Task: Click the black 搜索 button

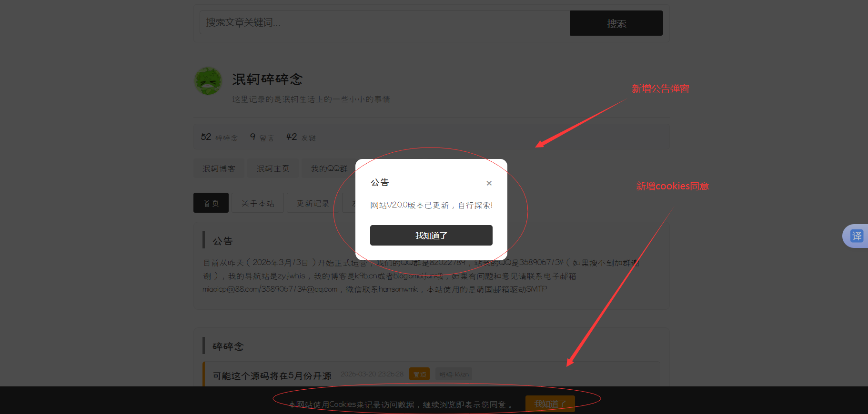Action: tap(616, 23)
